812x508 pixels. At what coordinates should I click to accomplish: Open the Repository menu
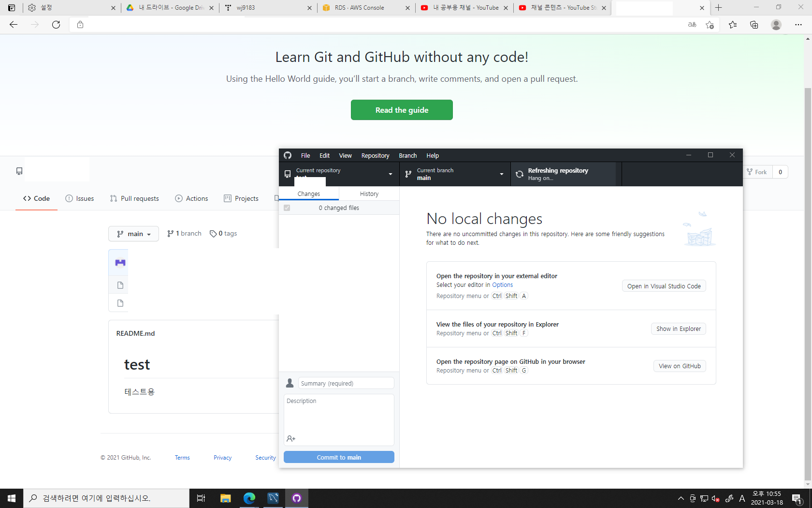tap(376, 155)
